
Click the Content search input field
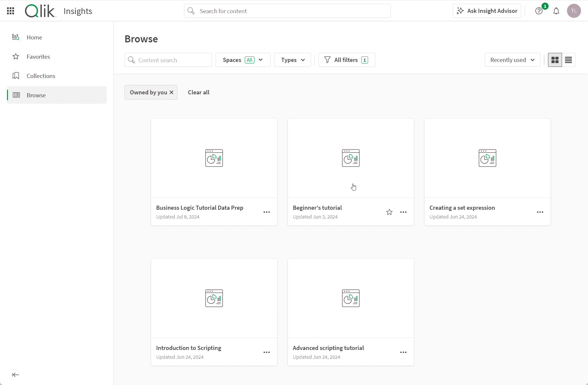[x=172, y=60]
